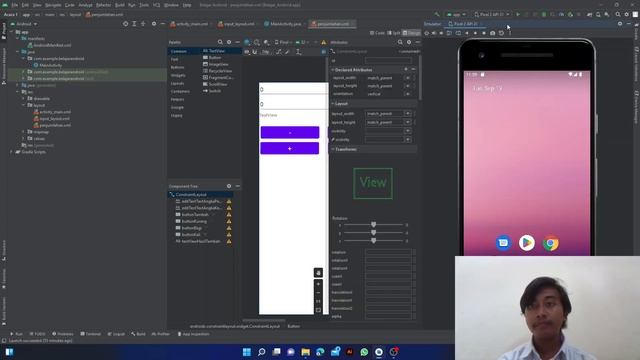Open layout_width dropdown in Layout section
The image size is (640, 360).
pos(408,113)
